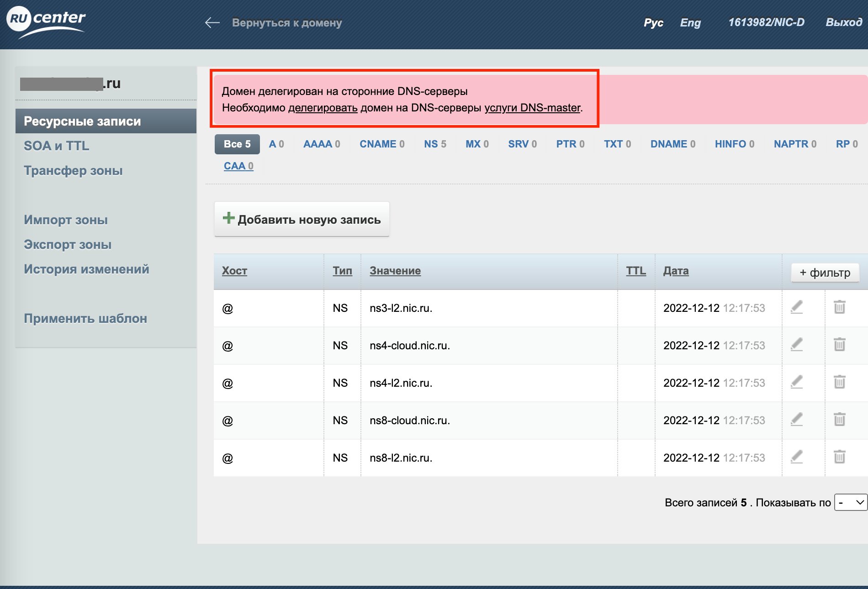The height and width of the screenshot is (589, 868).
Task: Filter records by AAAA type
Action: click(322, 144)
